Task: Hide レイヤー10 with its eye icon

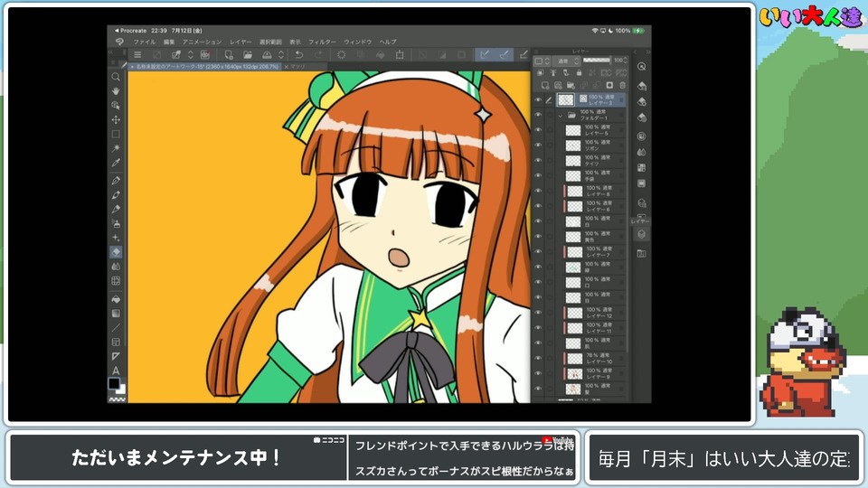Action: [x=537, y=358]
